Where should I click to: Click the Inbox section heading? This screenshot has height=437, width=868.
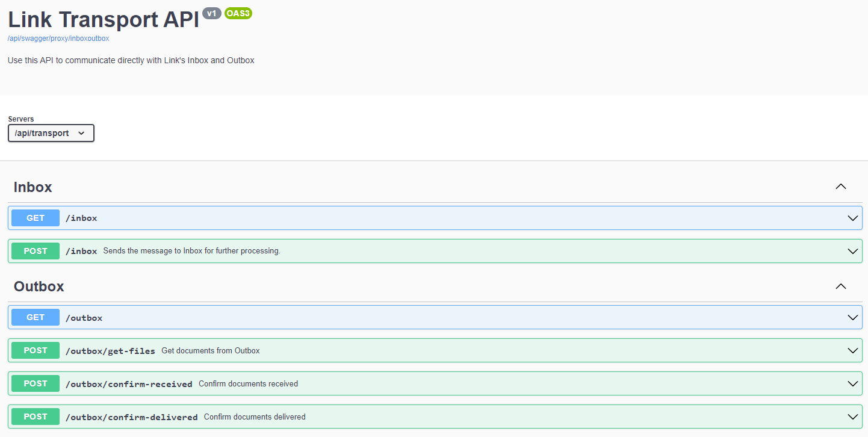(x=33, y=187)
